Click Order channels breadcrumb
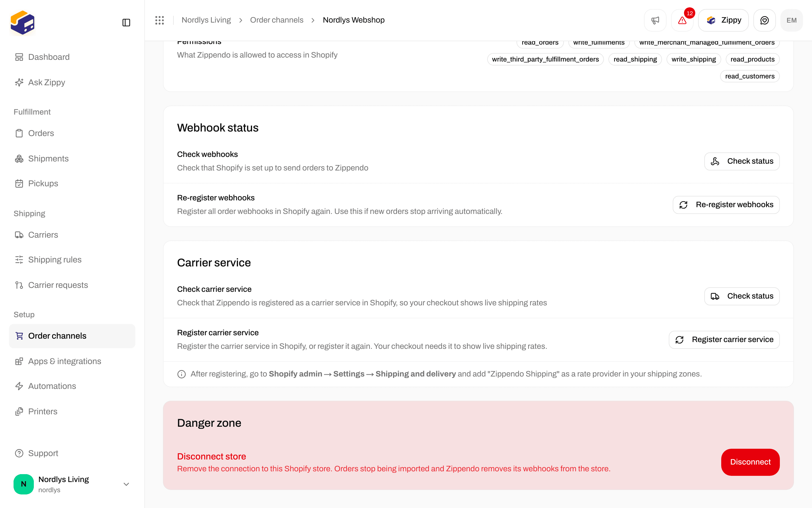Viewport: 812px width, 508px height. coord(277,20)
